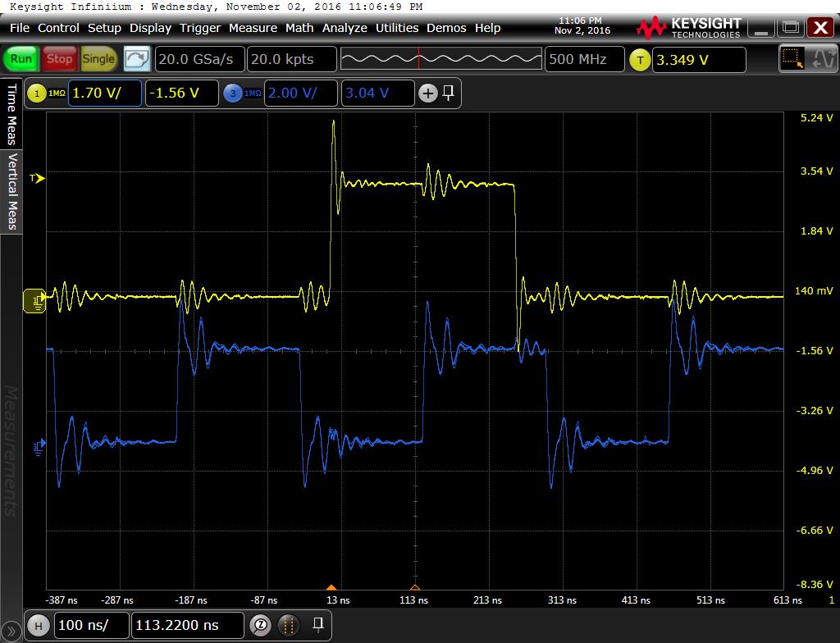Viewport: 840px width, 643px height.
Task: Click the H horizontal settings icon
Action: [x=39, y=625]
